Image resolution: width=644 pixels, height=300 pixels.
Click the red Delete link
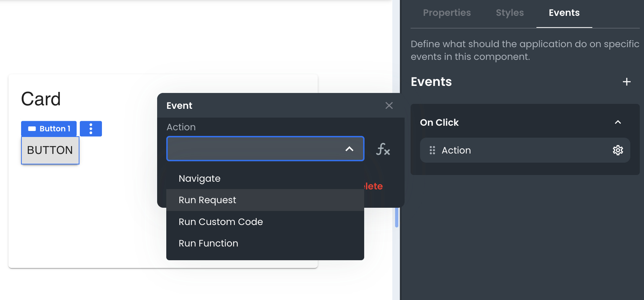point(374,186)
